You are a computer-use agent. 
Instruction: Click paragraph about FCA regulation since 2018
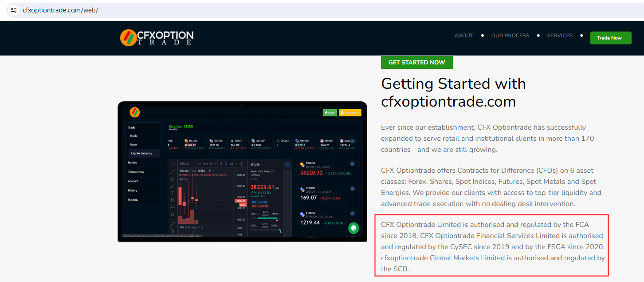click(492, 246)
